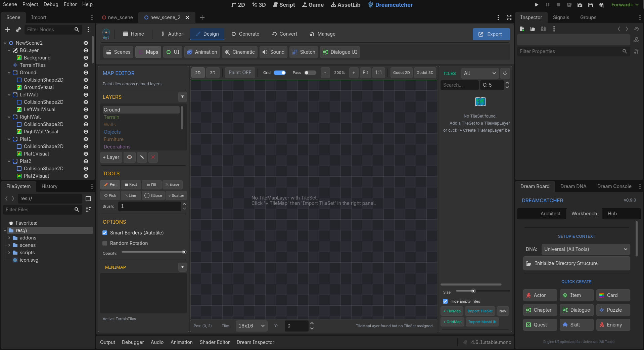Select the Pick tool
The width and height of the screenshot is (644, 350).
(110, 195)
